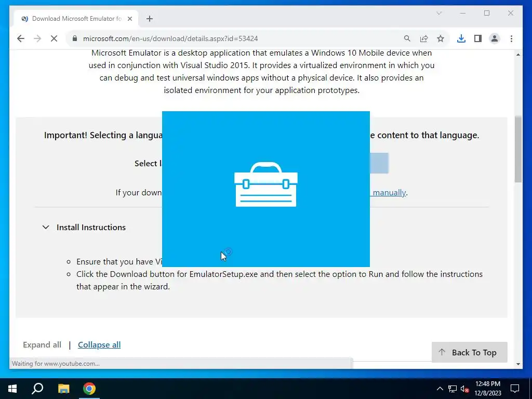
Task: Open the Windows Start menu
Action: pyautogui.click(x=12, y=389)
